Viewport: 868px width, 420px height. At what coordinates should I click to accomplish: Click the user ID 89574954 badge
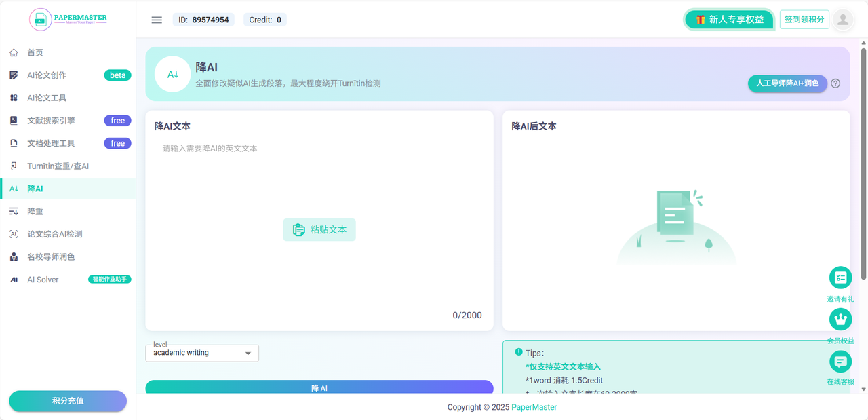click(x=203, y=20)
